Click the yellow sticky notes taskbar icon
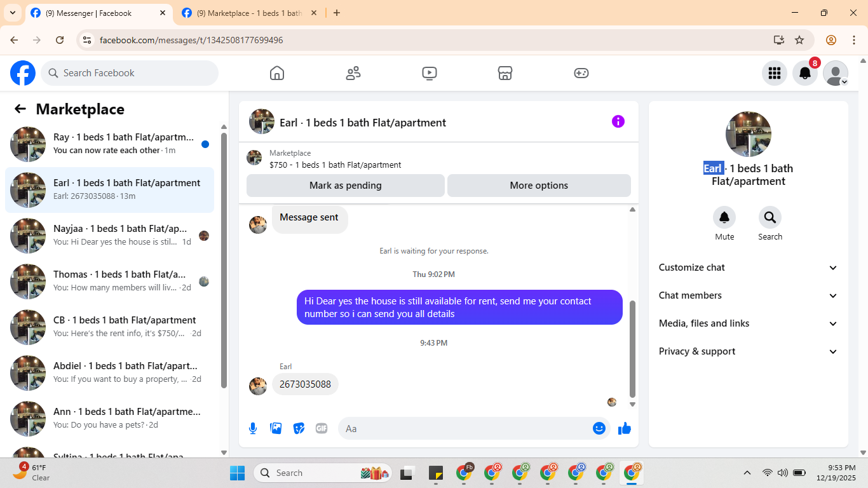Screen dimensions: 868x488 click(x=435, y=473)
